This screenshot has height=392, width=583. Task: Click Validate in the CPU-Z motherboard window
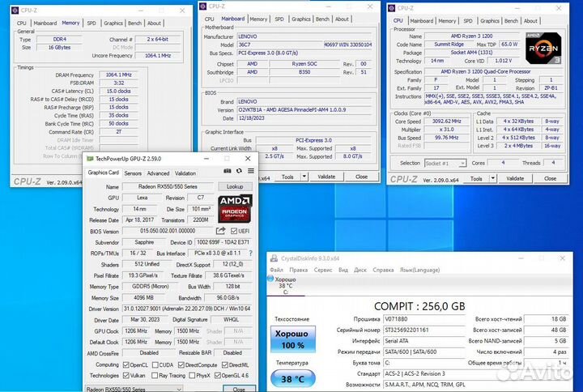click(326, 177)
